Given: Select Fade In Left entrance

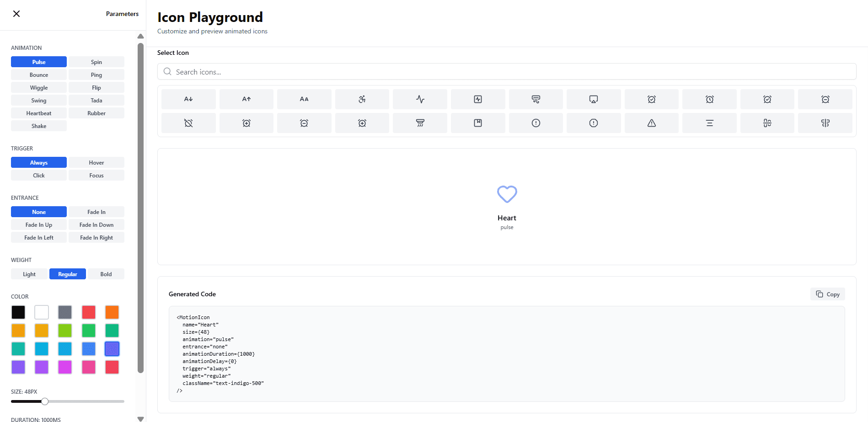Looking at the screenshot, I should 39,237.
